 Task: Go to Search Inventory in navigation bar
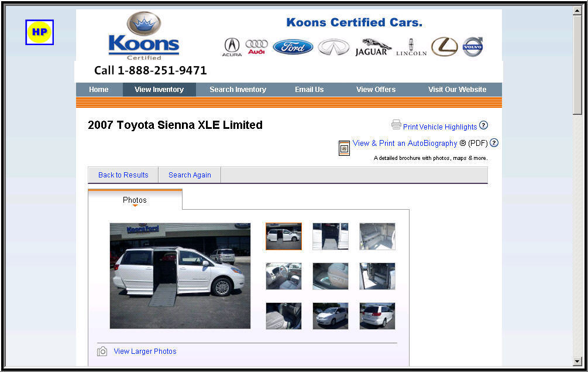(x=238, y=90)
